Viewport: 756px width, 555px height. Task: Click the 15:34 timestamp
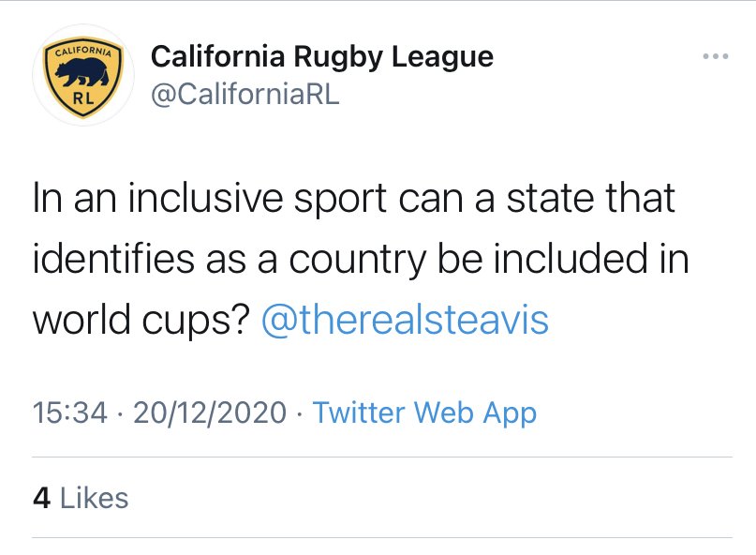pyautogui.click(x=70, y=412)
